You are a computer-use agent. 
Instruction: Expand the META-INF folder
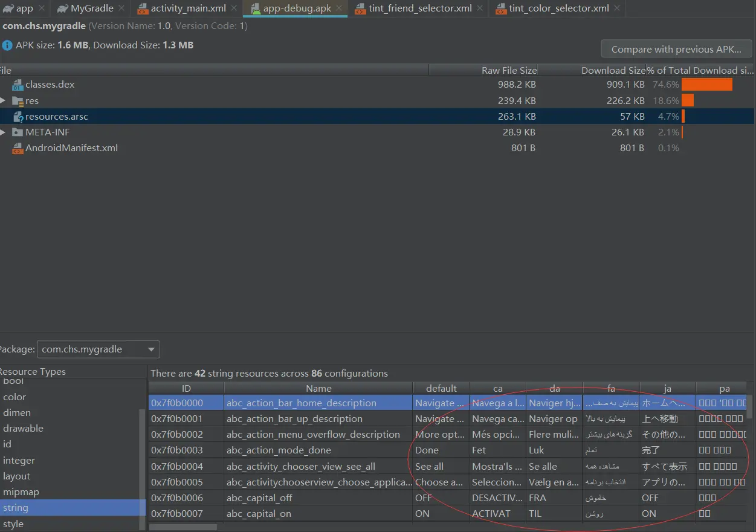click(x=3, y=132)
